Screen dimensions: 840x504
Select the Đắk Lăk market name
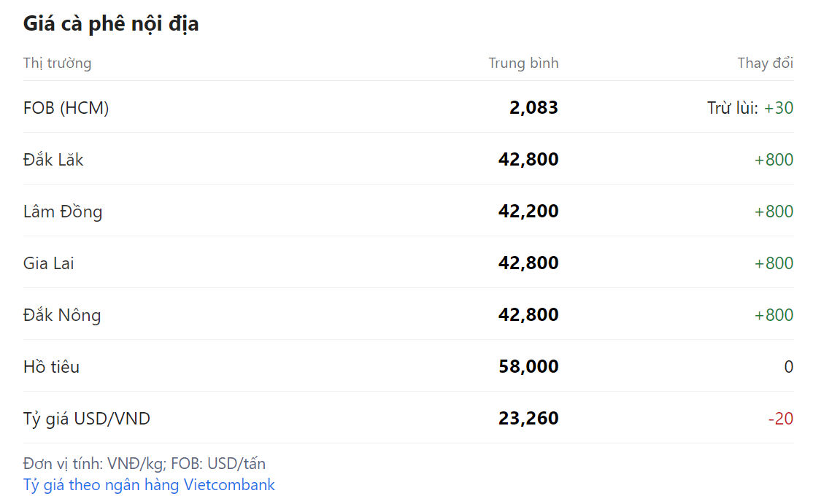53,160
